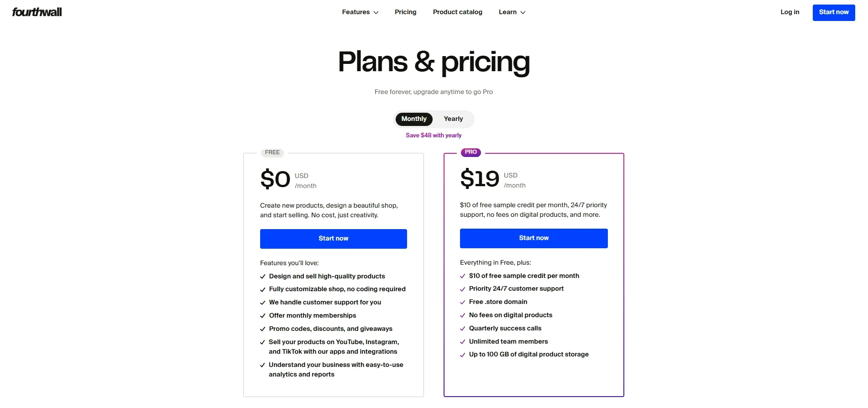Click Start now on the Pro plan
Viewport: 868px width, 408px height.
[533, 238]
